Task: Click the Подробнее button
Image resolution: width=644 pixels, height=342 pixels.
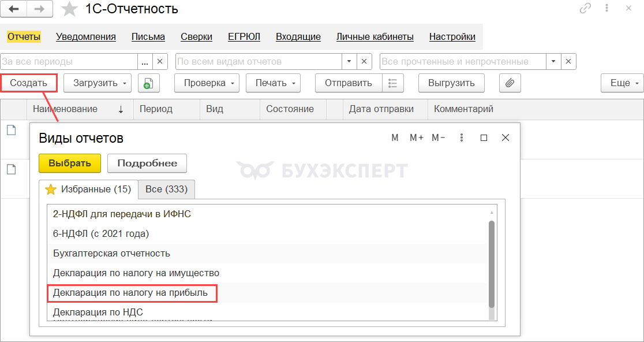Action: coord(147,163)
